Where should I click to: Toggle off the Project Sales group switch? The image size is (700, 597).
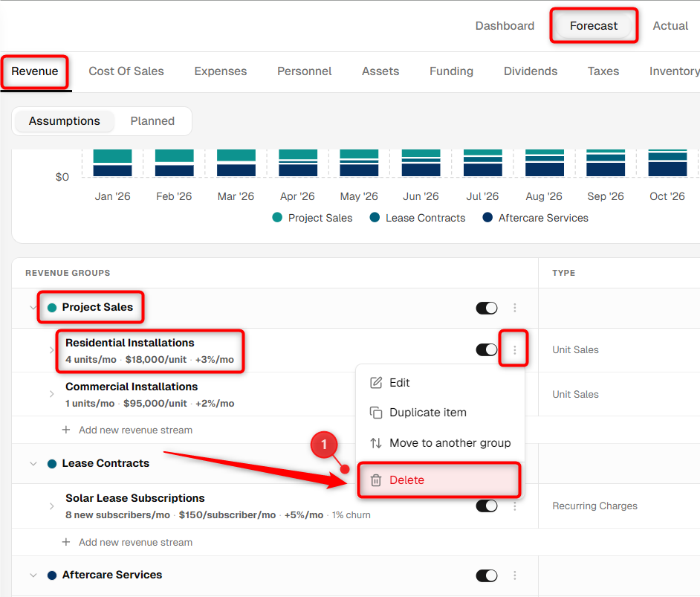click(487, 308)
